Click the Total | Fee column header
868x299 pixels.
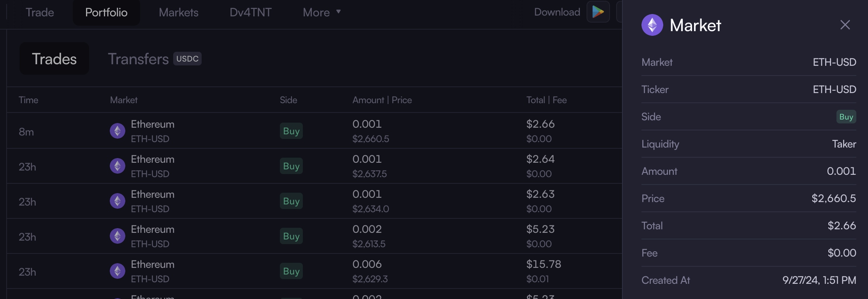(546, 100)
